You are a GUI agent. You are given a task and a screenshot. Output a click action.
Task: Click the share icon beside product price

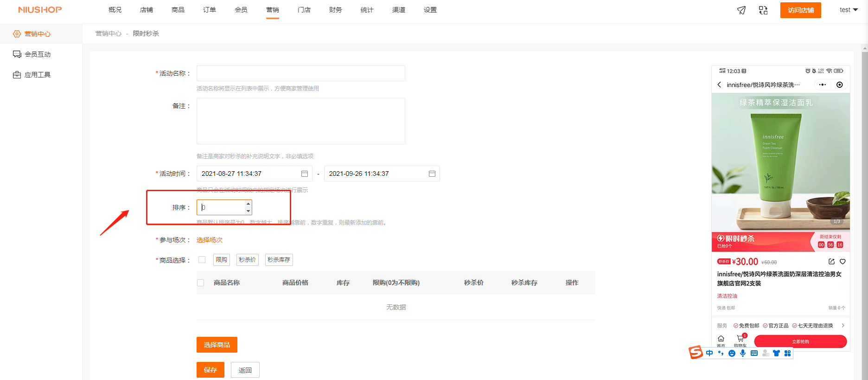tap(831, 262)
